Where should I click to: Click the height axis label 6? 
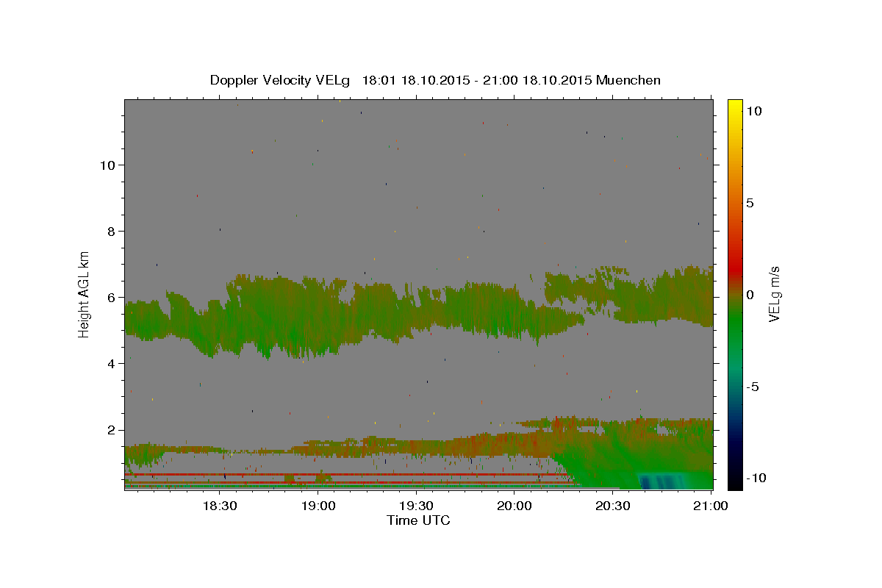pyautogui.click(x=110, y=297)
